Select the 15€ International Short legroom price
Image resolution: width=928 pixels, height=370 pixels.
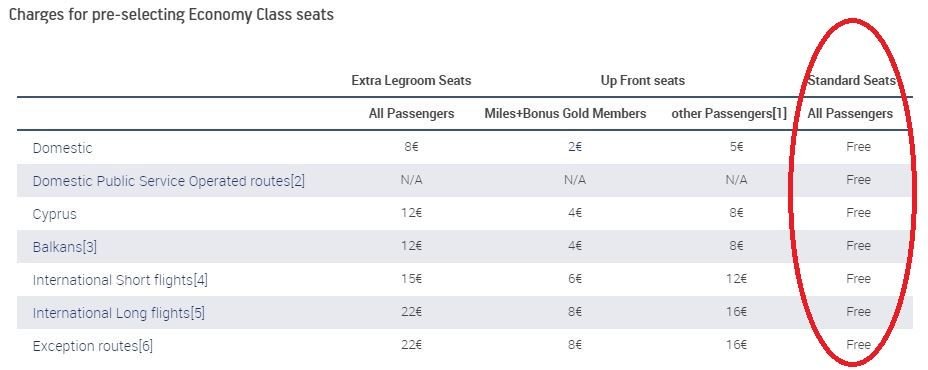[x=411, y=279]
